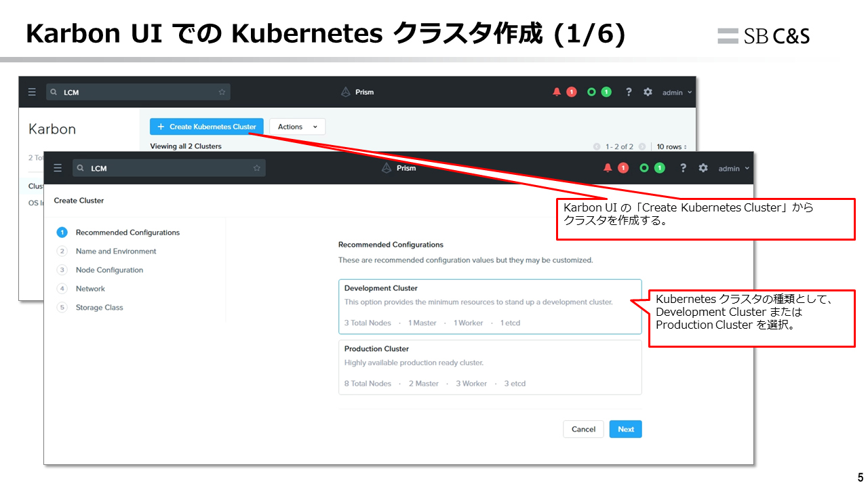Click bookmark star in front window search box
The width and height of the screenshot is (868, 488).
(x=257, y=168)
